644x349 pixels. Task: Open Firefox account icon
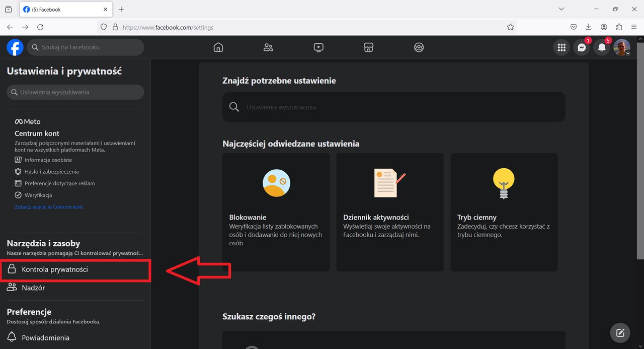(604, 27)
